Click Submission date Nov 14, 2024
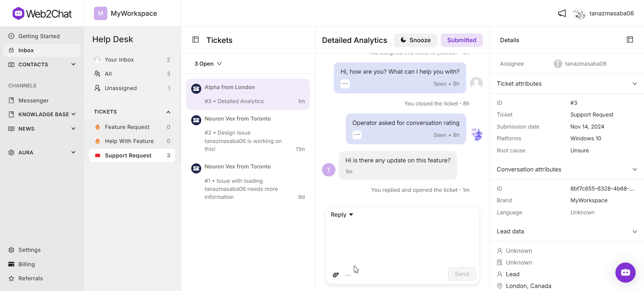 tap(587, 127)
